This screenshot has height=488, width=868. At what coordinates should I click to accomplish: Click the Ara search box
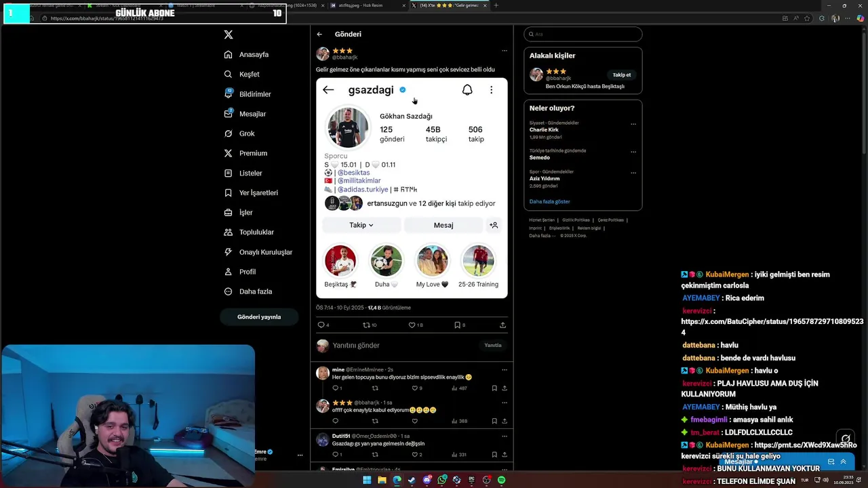(583, 34)
